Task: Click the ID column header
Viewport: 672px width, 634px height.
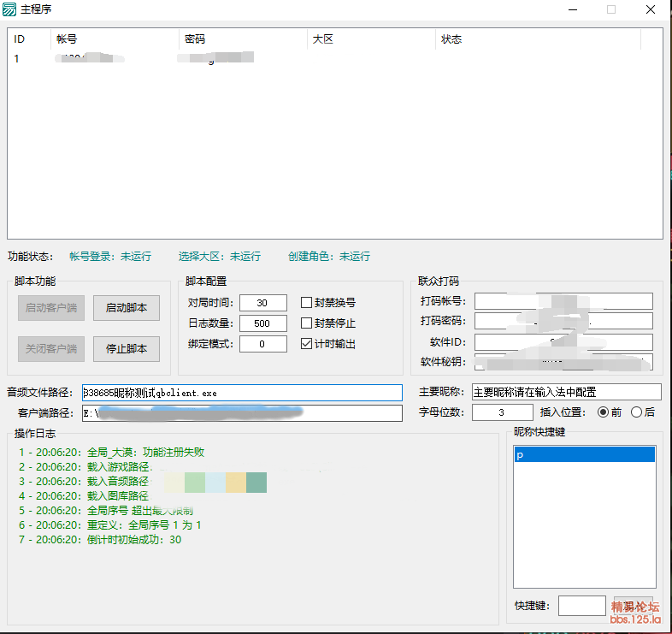Action: [29, 39]
